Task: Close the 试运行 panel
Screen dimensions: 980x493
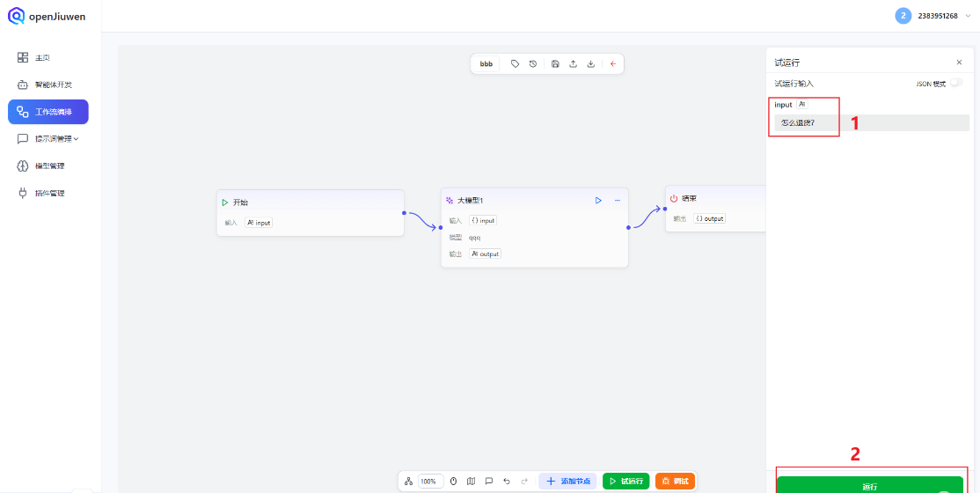Action: tap(960, 63)
